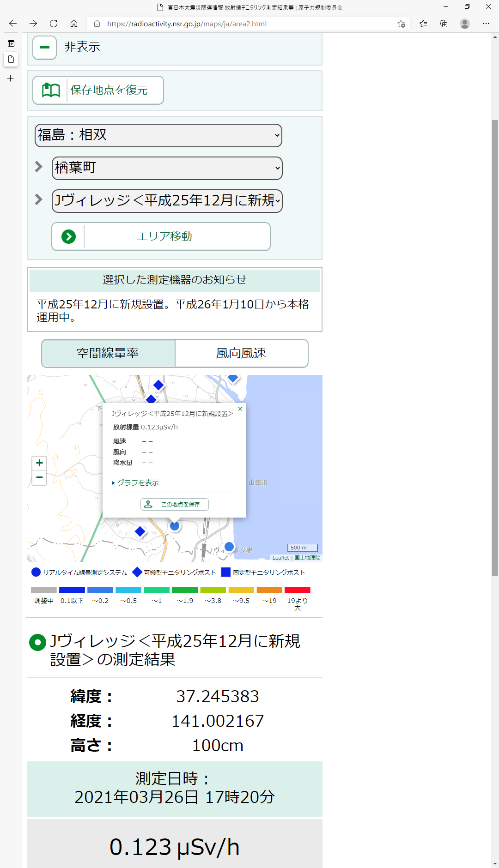499x868 pixels.
Task: Zoom out on the map
Action: (40, 477)
